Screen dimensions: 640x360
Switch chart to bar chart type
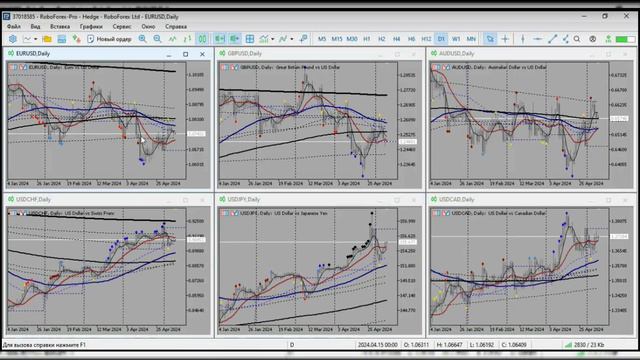[187, 39]
